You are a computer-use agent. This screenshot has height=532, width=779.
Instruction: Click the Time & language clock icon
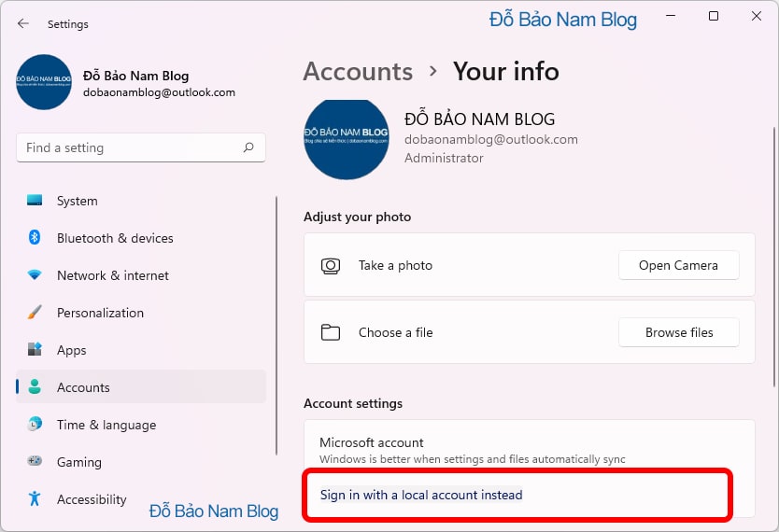click(x=35, y=424)
